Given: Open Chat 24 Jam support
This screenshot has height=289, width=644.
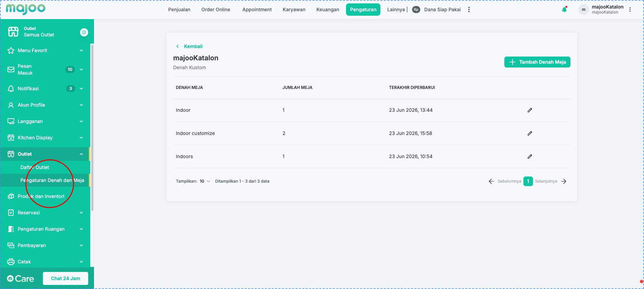Looking at the screenshot, I should coord(65,278).
